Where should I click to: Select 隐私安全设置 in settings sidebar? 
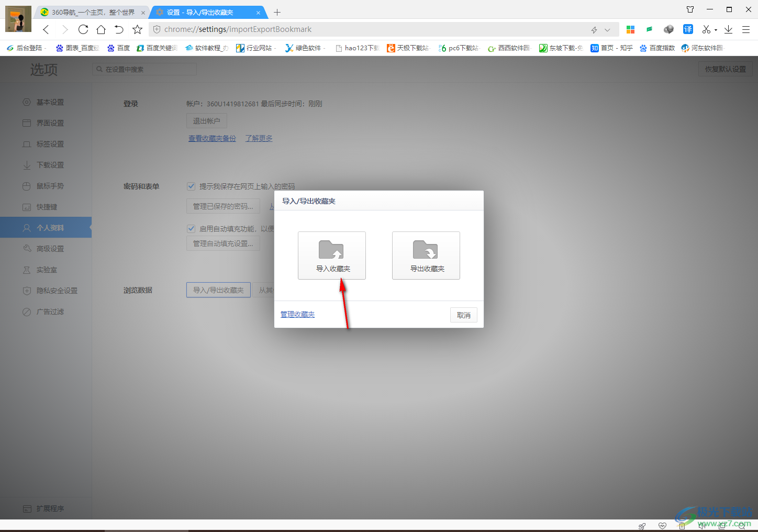(x=46, y=291)
